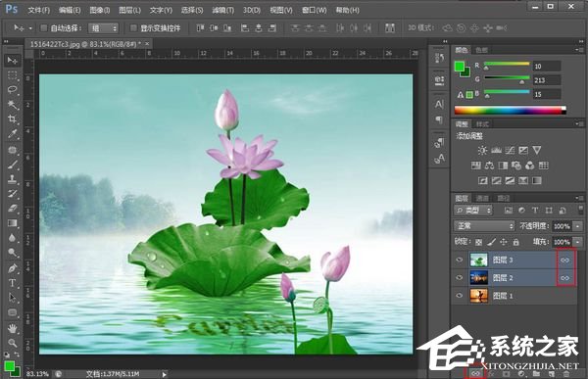Select the Dodge tool
The width and height of the screenshot is (588, 379).
click(x=13, y=253)
